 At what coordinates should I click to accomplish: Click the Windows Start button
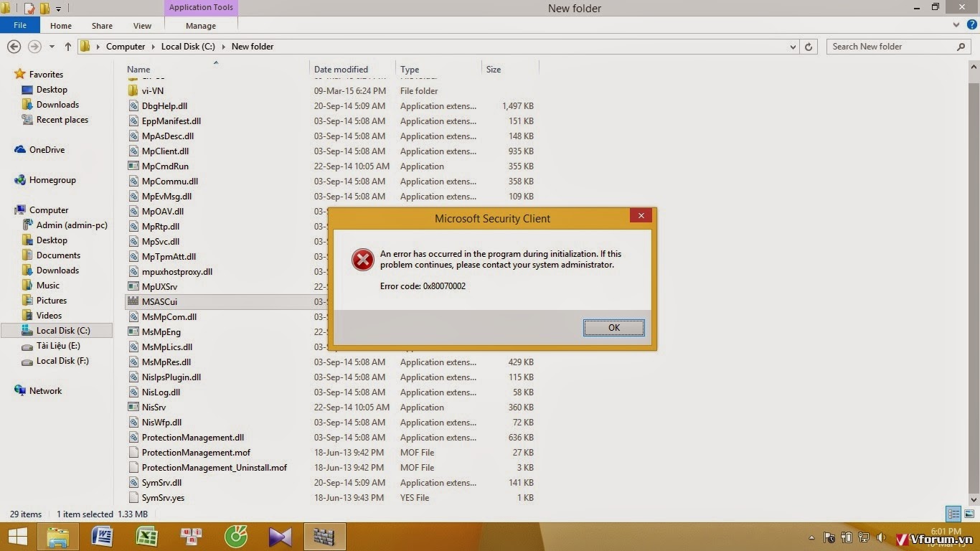pyautogui.click(x=17, y=537)
